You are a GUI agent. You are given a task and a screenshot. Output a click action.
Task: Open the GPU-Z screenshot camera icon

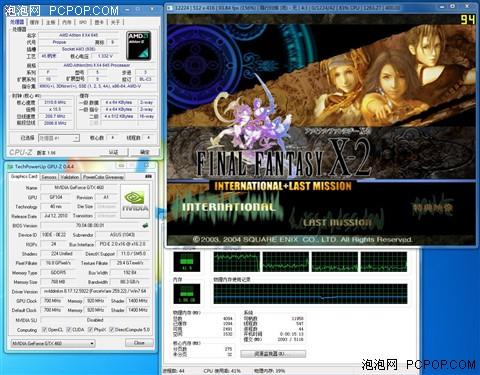pos(149,176)
